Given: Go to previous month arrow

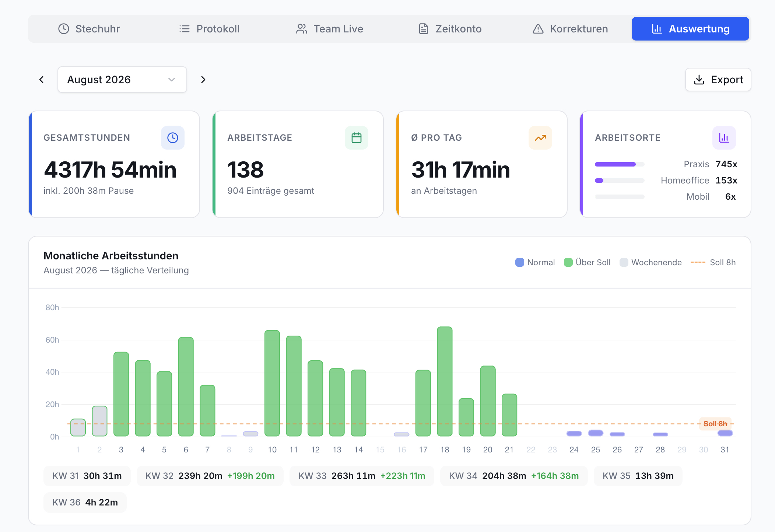Looking at the screenshot, I should pos(42,80).
